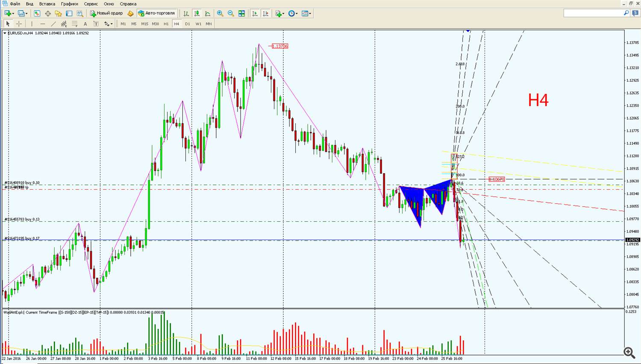
Task: Expand the Profiles dropdown arrow
Action: 26,14
